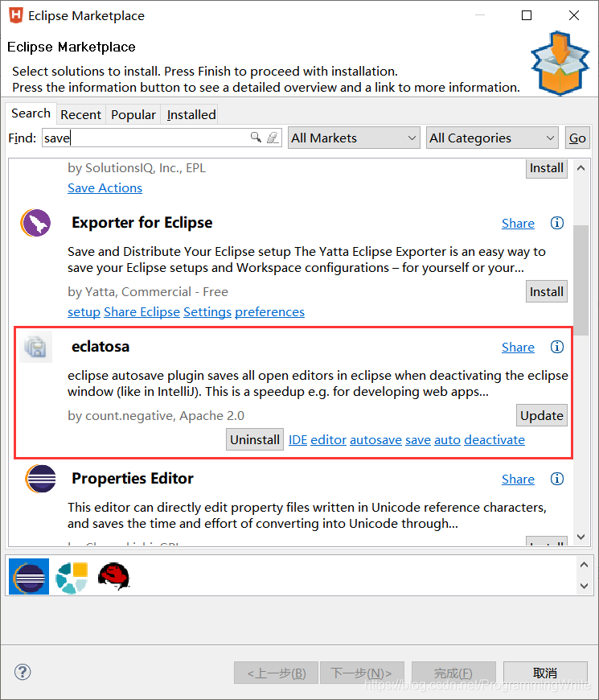Click the Exporter for Eclipse title
The height and width of the screenshot is (700, 599).
click(x=142, y=222)
